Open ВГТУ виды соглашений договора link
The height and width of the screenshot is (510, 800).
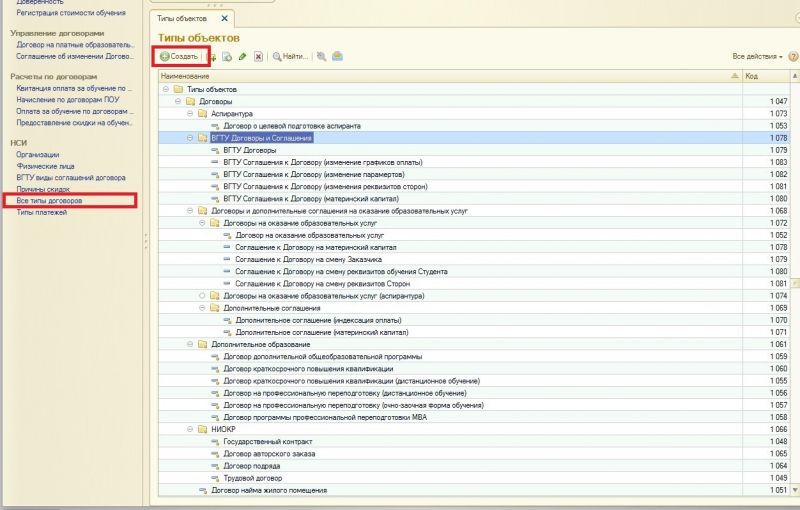pos(71,178)
